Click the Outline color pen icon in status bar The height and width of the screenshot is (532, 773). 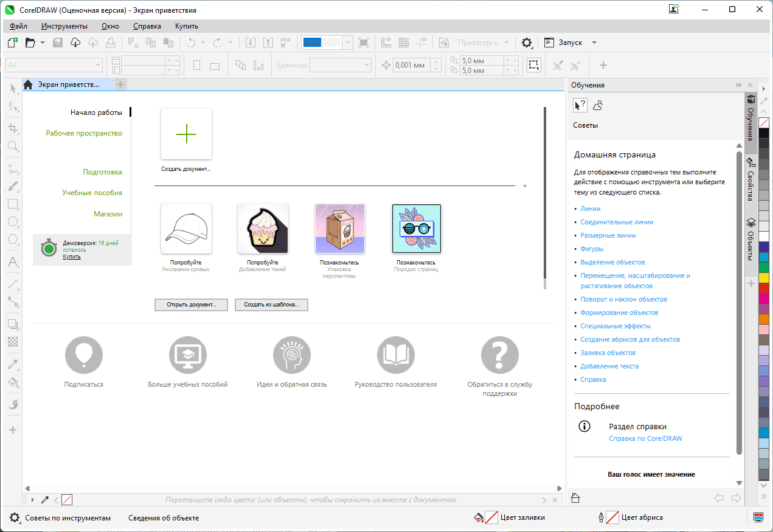[601, 518]
